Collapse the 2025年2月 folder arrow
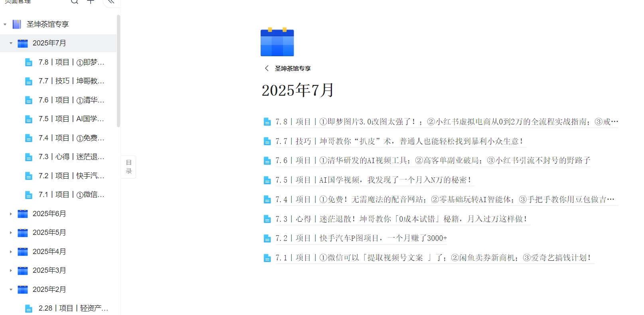 point(11,289)
